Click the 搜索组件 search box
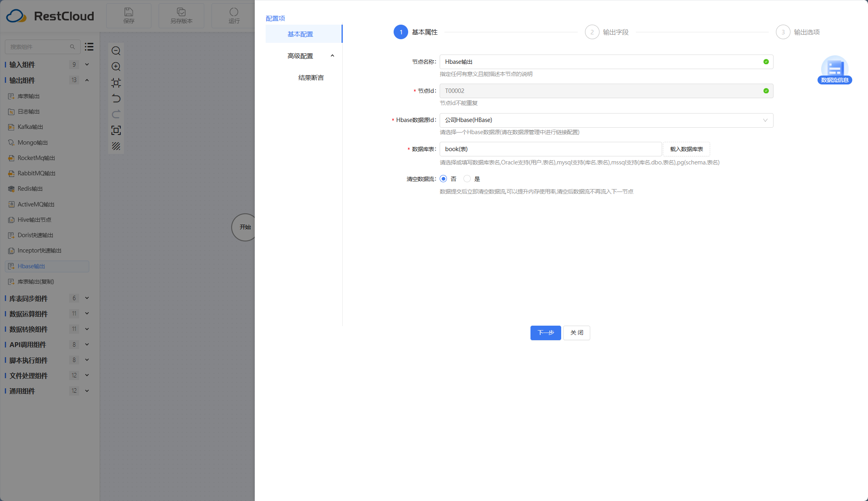Screen dimensions: 868x501 pos(42,47)
